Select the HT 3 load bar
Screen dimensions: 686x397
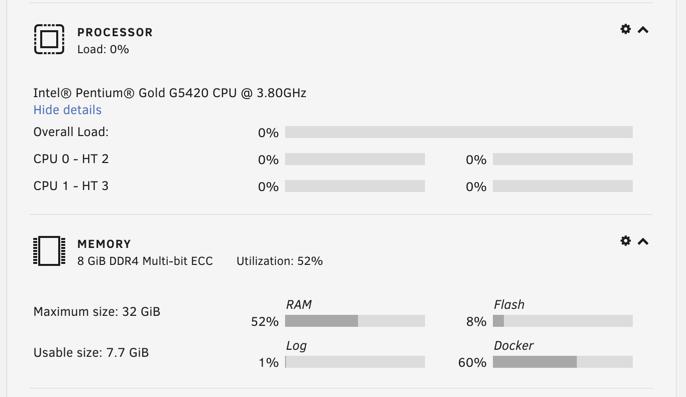point(563,186)
